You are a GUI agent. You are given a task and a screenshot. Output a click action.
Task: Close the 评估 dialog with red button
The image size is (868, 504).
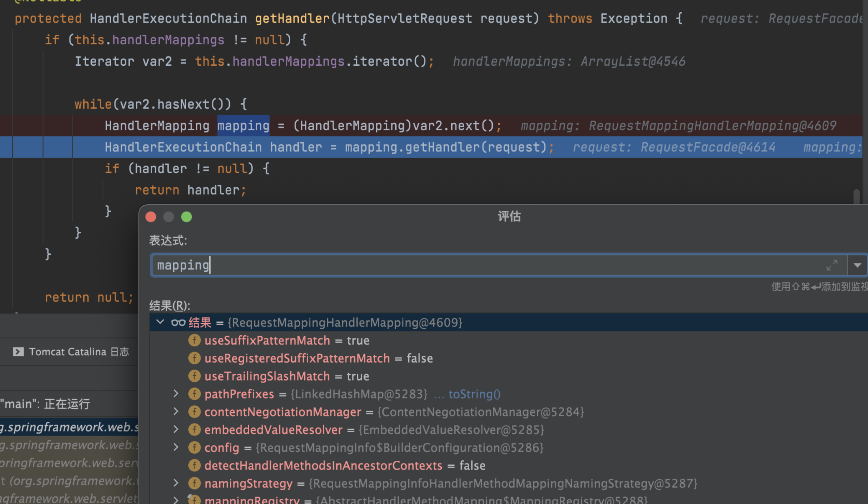pyautogui.click(x=151, y=217)
